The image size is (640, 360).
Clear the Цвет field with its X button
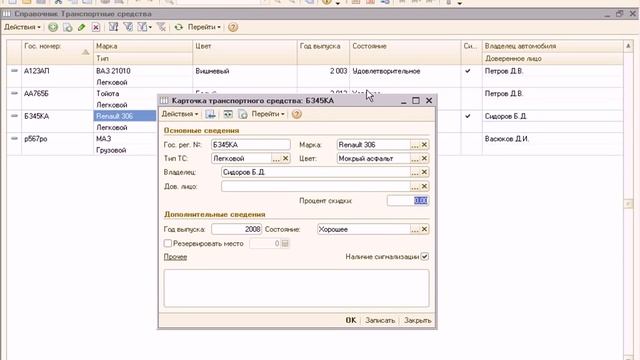(424, 158)
